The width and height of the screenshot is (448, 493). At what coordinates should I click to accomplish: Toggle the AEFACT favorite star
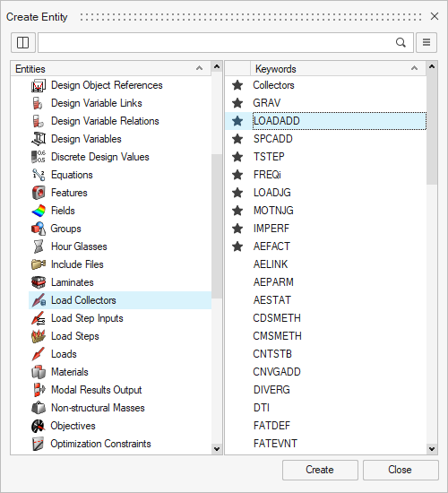pos(237,246)
